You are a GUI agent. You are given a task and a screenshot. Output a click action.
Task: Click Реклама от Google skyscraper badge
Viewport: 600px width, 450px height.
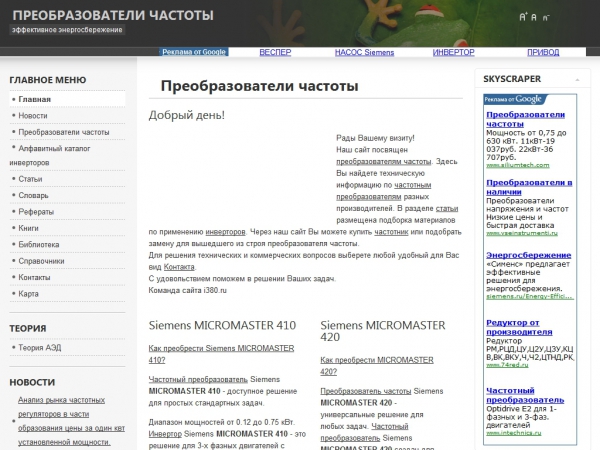pyautogui.click(x=513, y=99)
